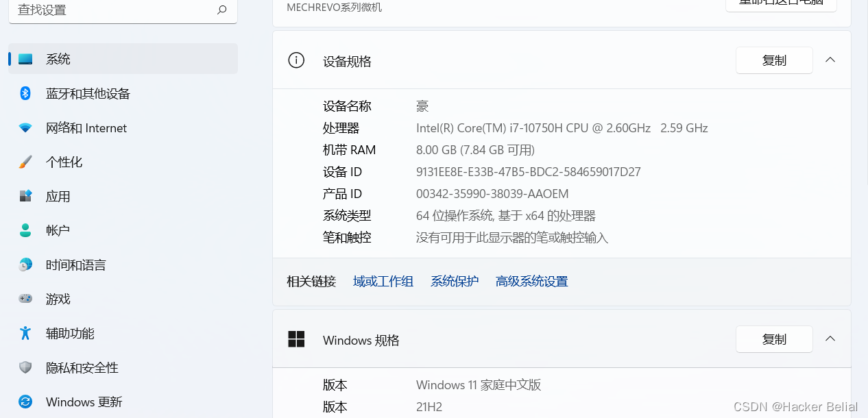Copy device specs with 复制 button
The height and width of the screenshot is (418, 868).
click(x=774, y=60)
